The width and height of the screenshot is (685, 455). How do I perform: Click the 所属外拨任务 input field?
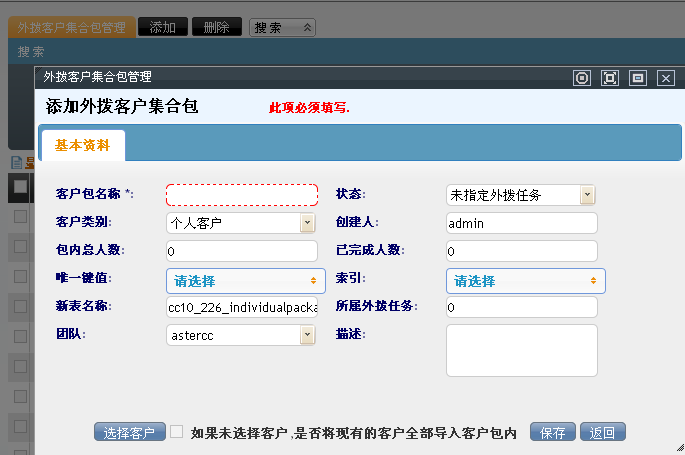(521, 307)
